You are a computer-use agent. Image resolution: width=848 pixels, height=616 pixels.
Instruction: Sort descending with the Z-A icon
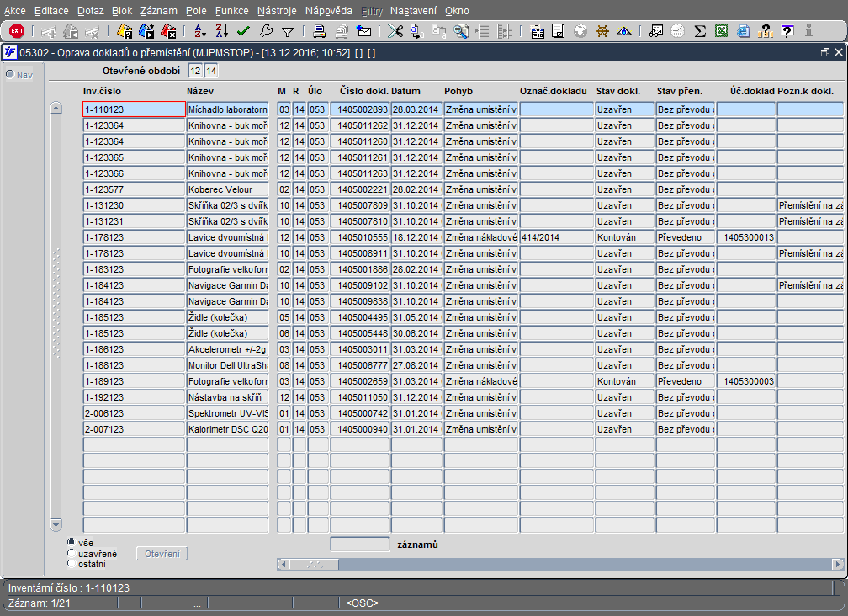[x=222, y=31]
